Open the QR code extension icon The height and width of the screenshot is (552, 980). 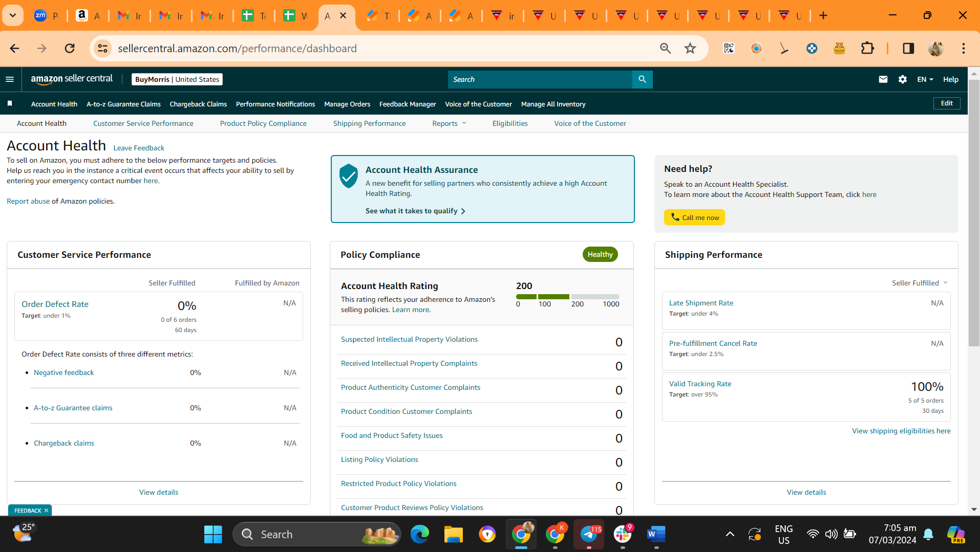pos(729,49)
